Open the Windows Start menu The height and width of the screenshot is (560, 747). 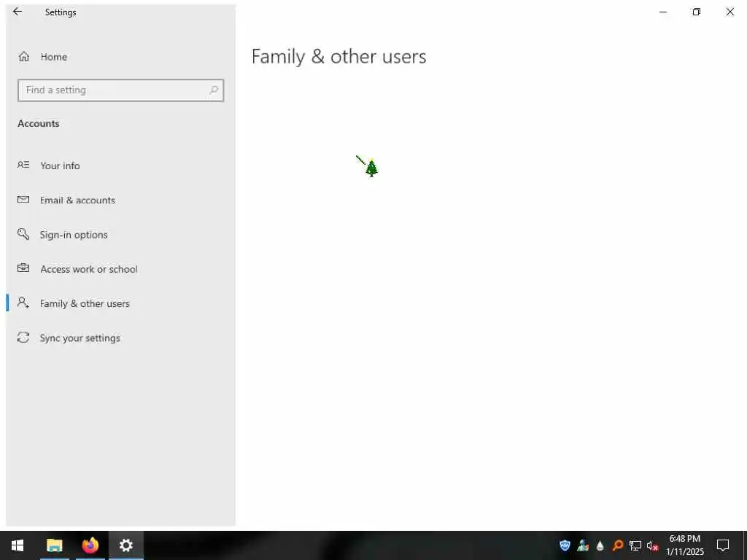[x=18, y=545]
